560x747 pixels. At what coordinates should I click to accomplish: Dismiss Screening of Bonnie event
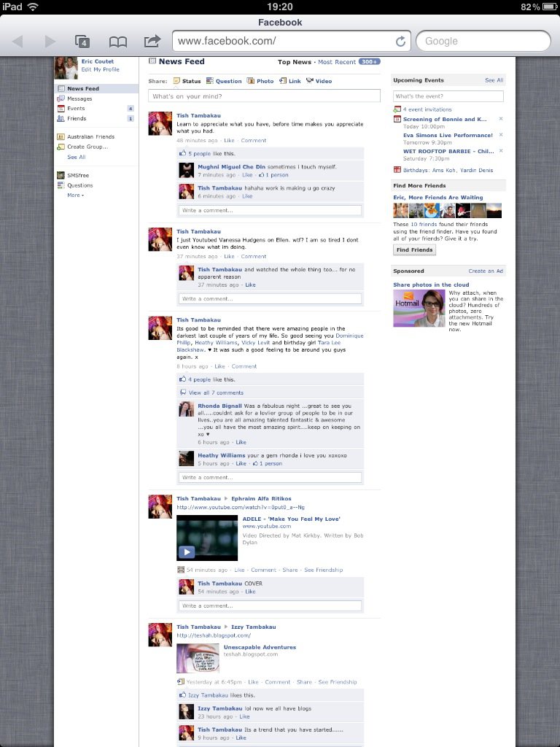[x=500, y=119]
